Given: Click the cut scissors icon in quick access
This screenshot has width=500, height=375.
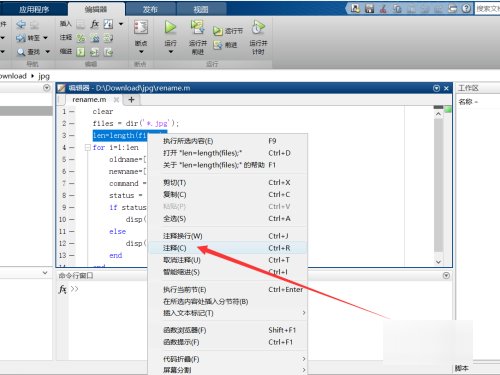Looking at the screenshot, I should [383, 8].
